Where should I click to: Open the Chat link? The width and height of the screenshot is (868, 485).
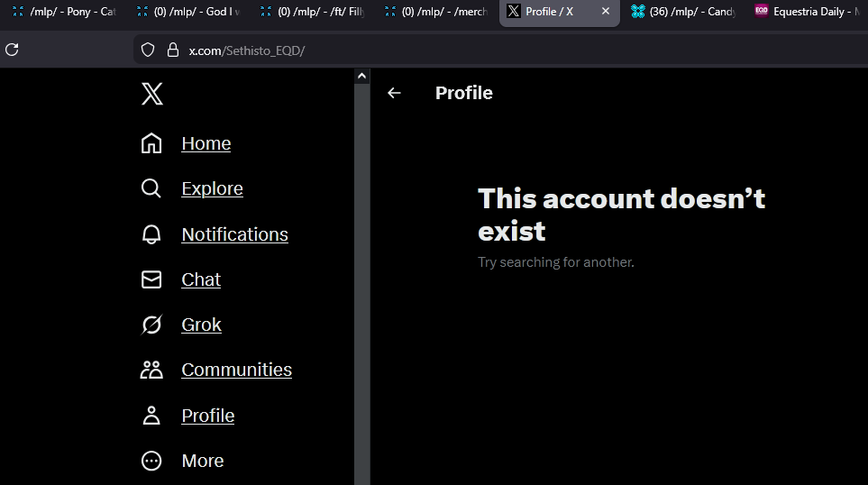201,279
